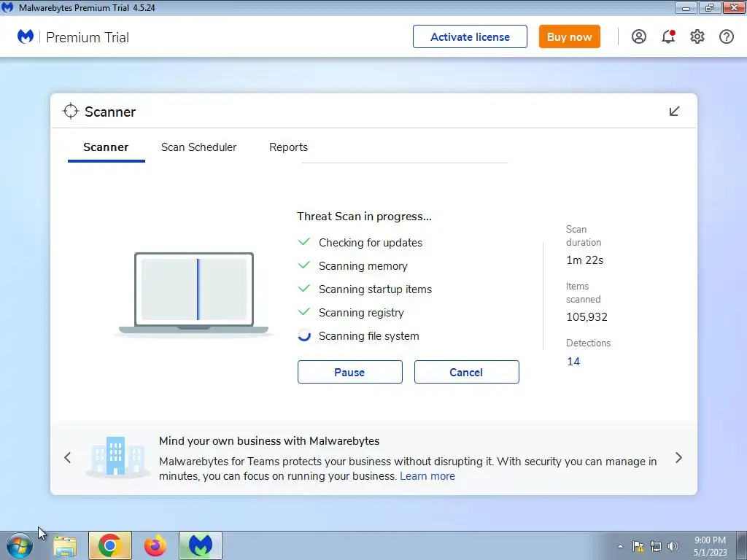Pause the threat scan
This screenshot has width=747, height=560.
coord(349,372)
